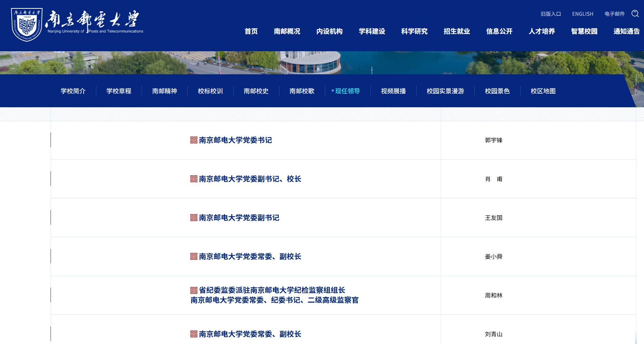The image size is (644, 344).
Task: Click red icon beside 南京邮电大学党委副书记 row
Action: [x=194, y=218]
